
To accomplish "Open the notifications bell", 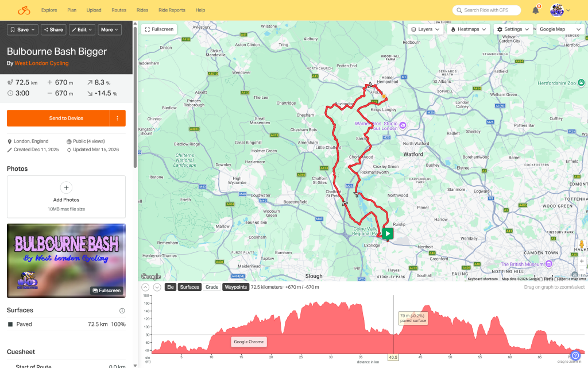I will point(535,10).
